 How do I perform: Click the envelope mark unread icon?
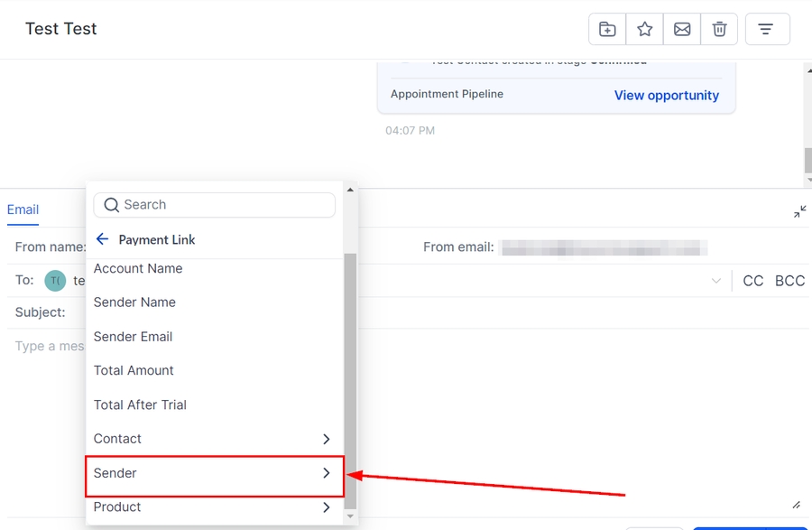(682, 29)
